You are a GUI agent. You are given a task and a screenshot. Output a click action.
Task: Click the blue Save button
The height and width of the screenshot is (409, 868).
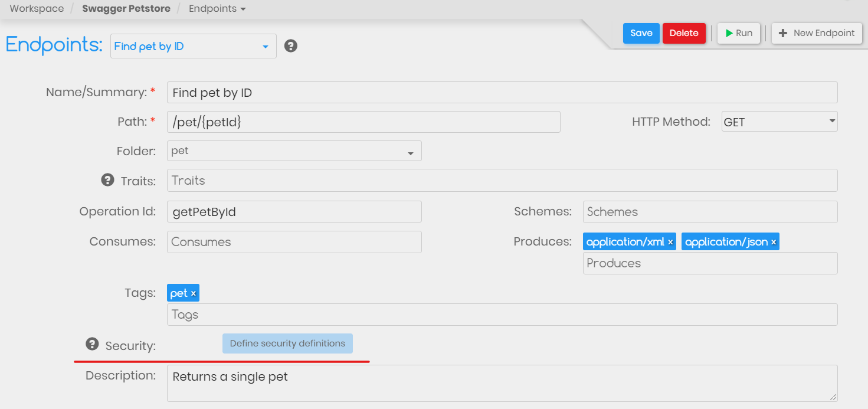[641, 33]
